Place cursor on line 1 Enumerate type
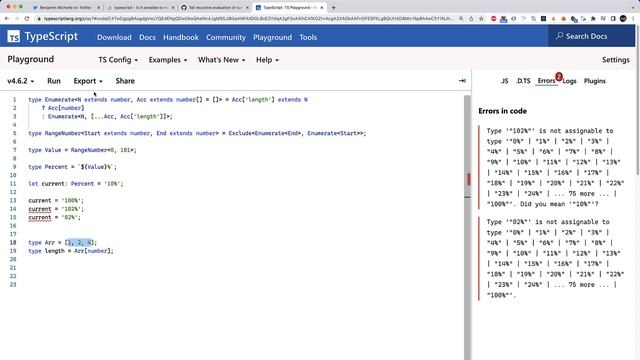Screen dimensions: 640x360 [x=168, y=100]
